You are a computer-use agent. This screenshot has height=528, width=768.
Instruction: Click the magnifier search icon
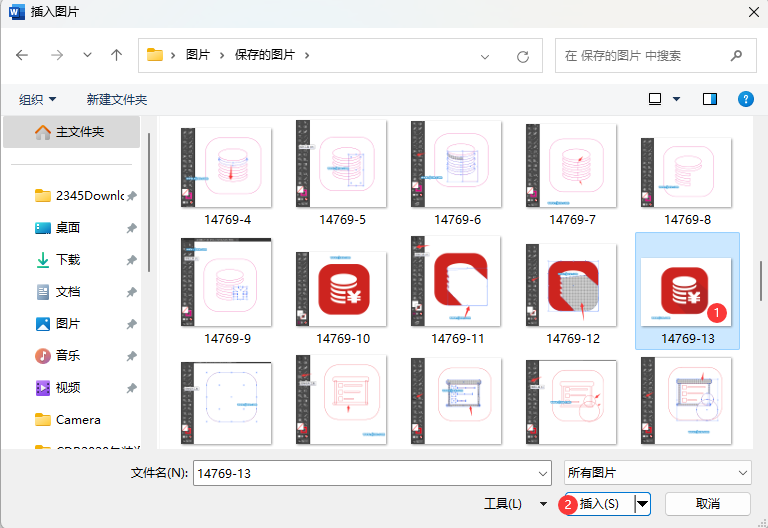736,56
